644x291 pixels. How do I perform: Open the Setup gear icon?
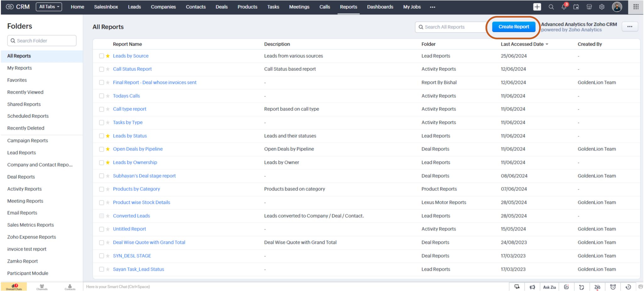pos(602,7)
